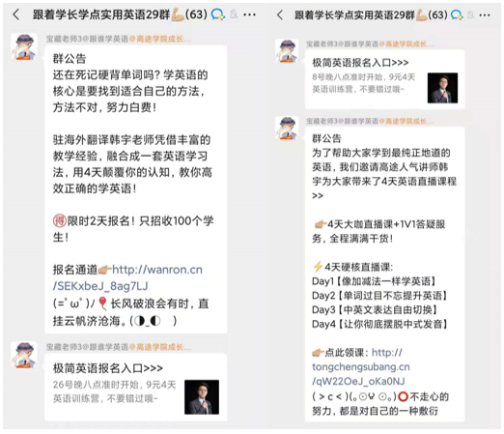Screen dimensions: 504x434
Task: Open 26号 极简英语报名入口 card
Action: (x=136, y=387)
